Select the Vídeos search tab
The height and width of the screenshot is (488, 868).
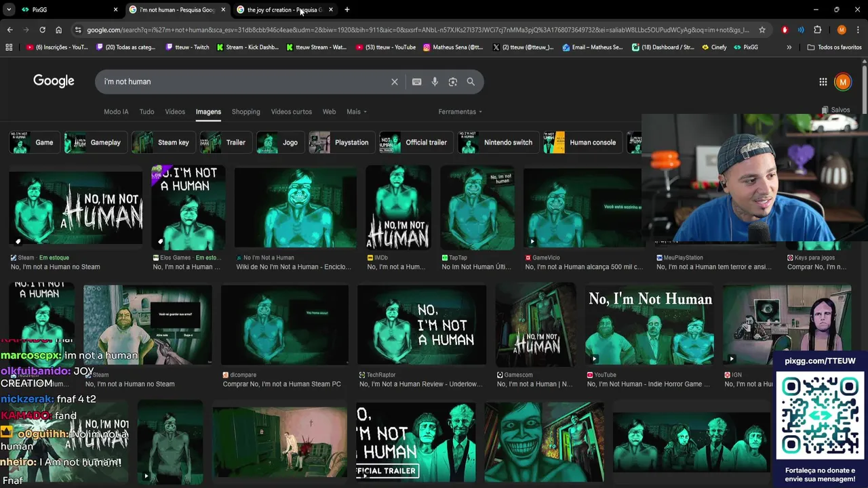(175, 112)
